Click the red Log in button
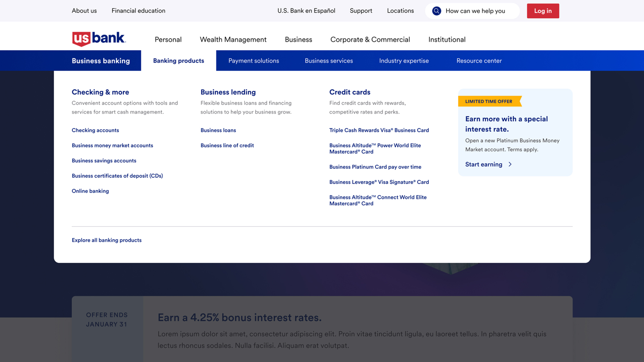Image resolution: width=644 pixels, height=362 pixels. 543,11
